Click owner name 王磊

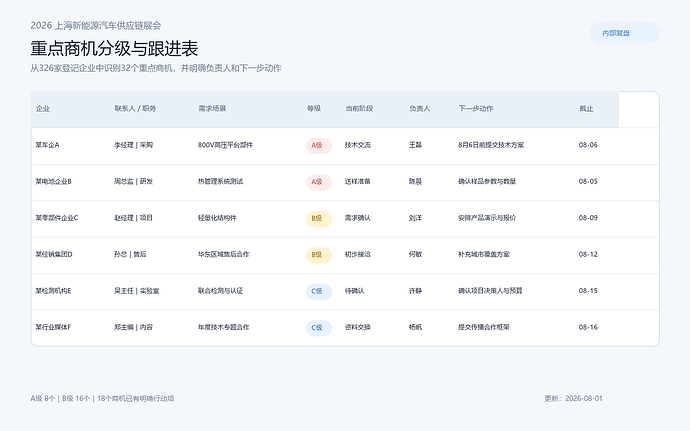[415, 145]
